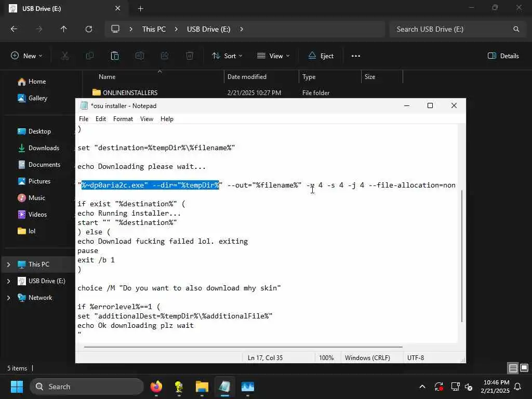Toggle the Details pane
Screen dimensions: 532x399
pos(503,56)
